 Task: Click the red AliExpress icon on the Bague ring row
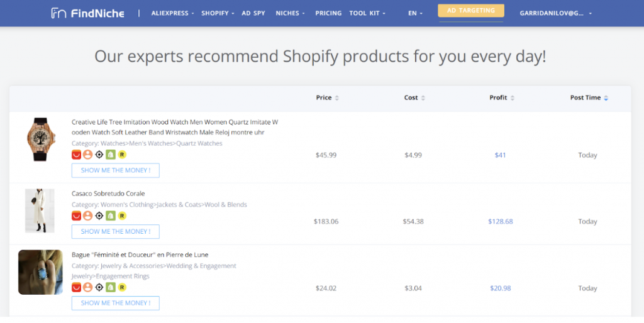[x=76, y=287]
